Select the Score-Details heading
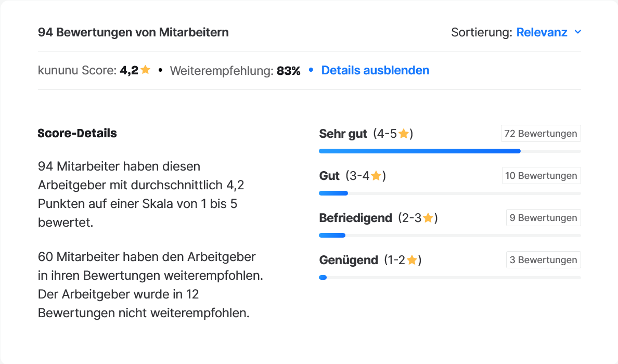Screen dimensions: 618x364 [76, 133]
